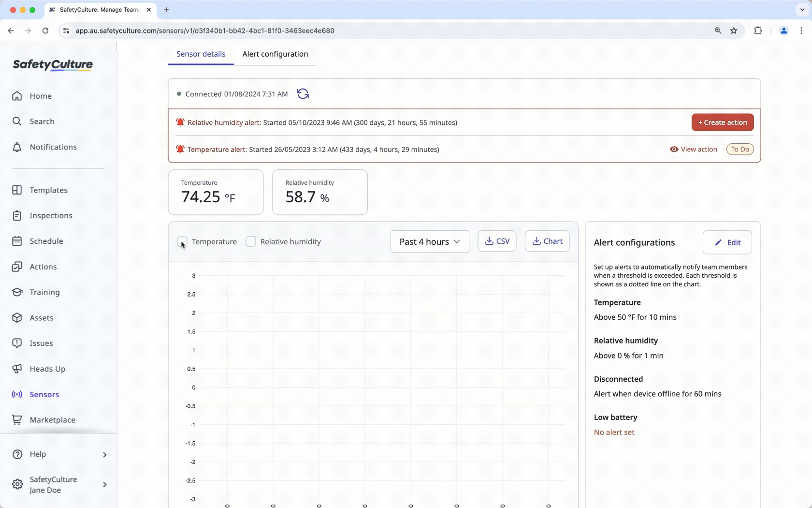Click the + Create action button
The height and width of the screenshot is (508, 812).
723,122
